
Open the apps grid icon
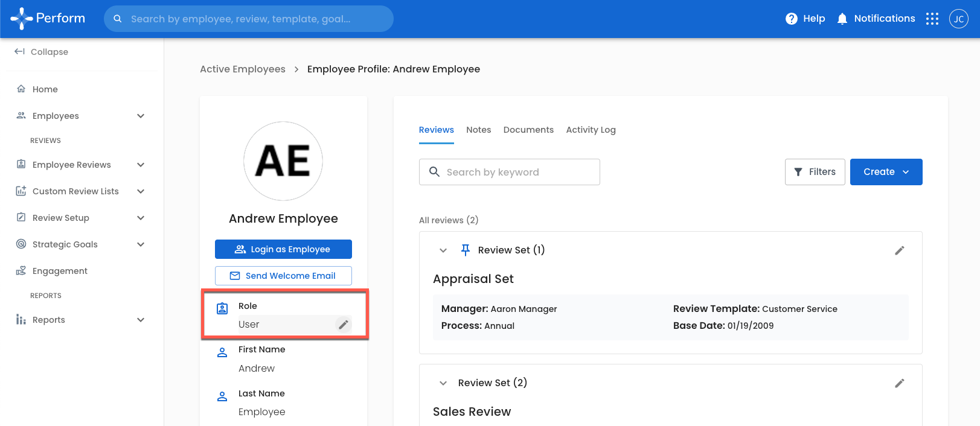tap(932, 19)
